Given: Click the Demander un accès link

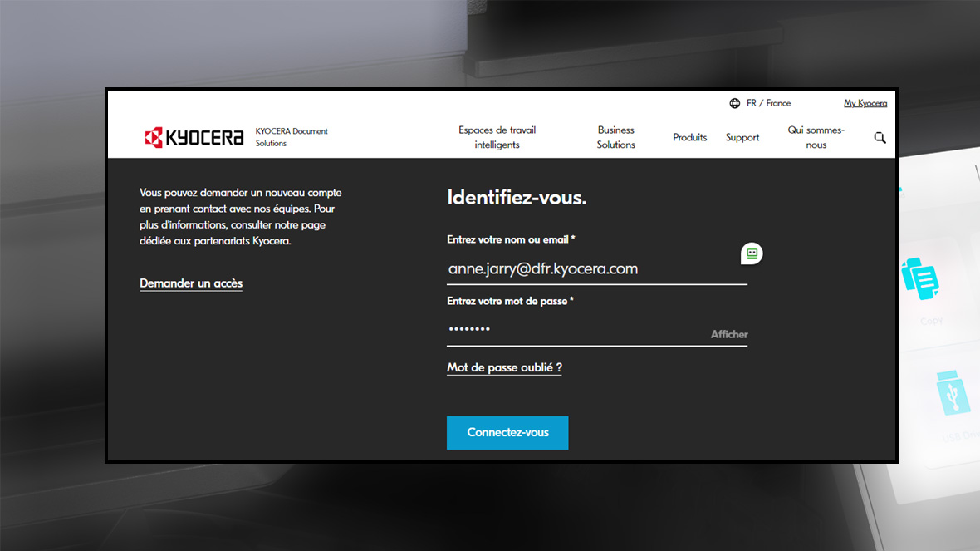Looking at the screenshot, I should coord(191,283).
